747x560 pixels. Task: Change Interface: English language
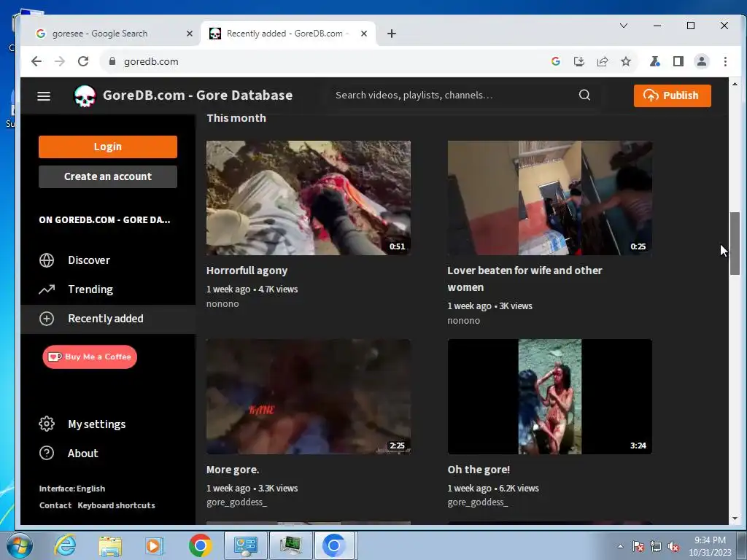click(x=72, y=489)
